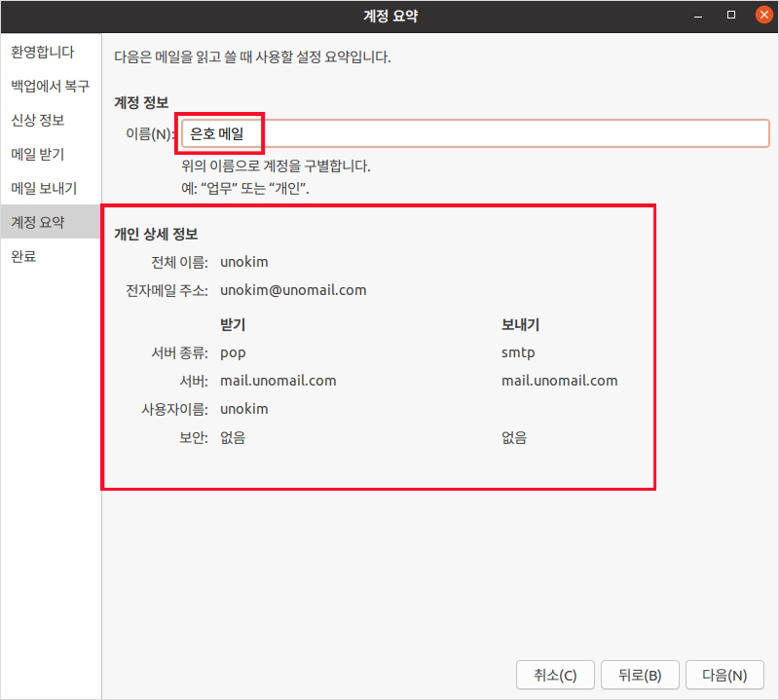Go to the 메일 보내기 step

51,188
